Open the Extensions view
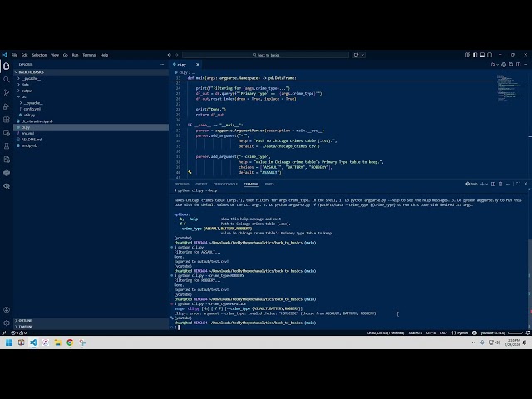 (x=7, y=120)
